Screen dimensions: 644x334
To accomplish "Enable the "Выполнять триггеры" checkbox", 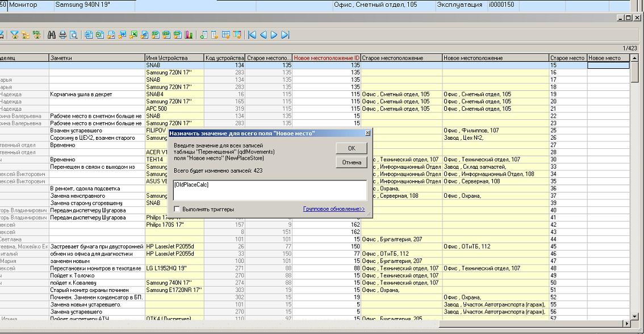I will 177,210.
